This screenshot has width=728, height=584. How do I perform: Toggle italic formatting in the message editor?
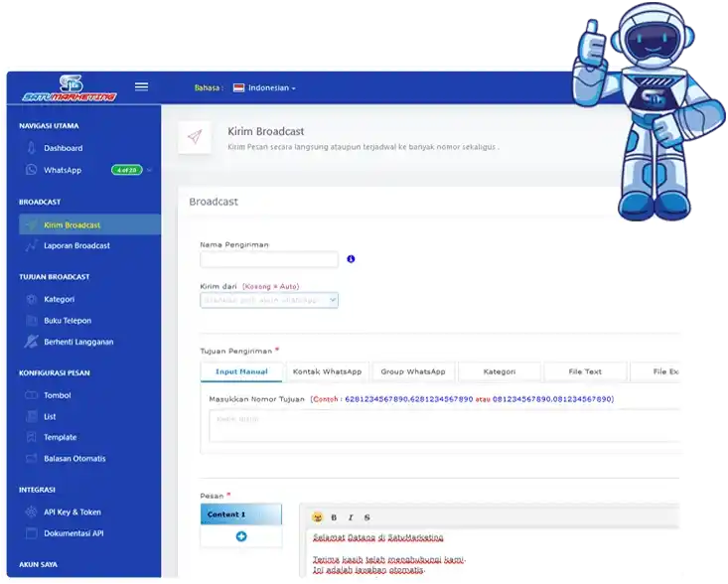pos(350,517)
